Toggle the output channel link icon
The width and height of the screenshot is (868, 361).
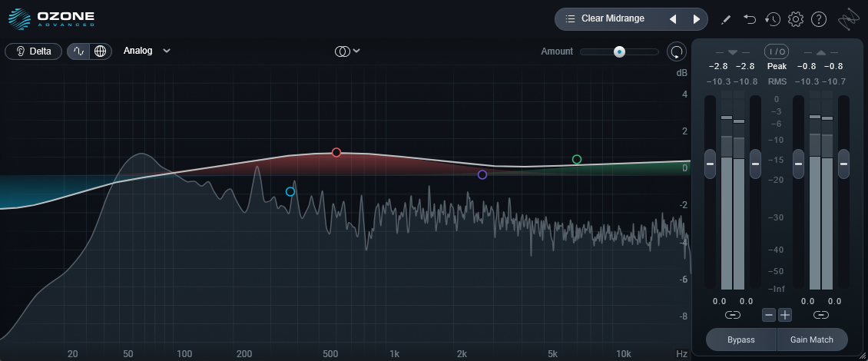[x=821, y=315]
